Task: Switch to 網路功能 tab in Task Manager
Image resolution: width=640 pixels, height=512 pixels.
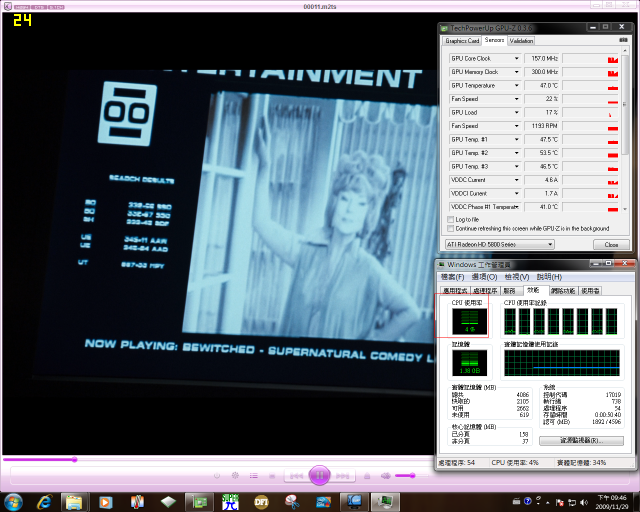Action: (563, 291)
